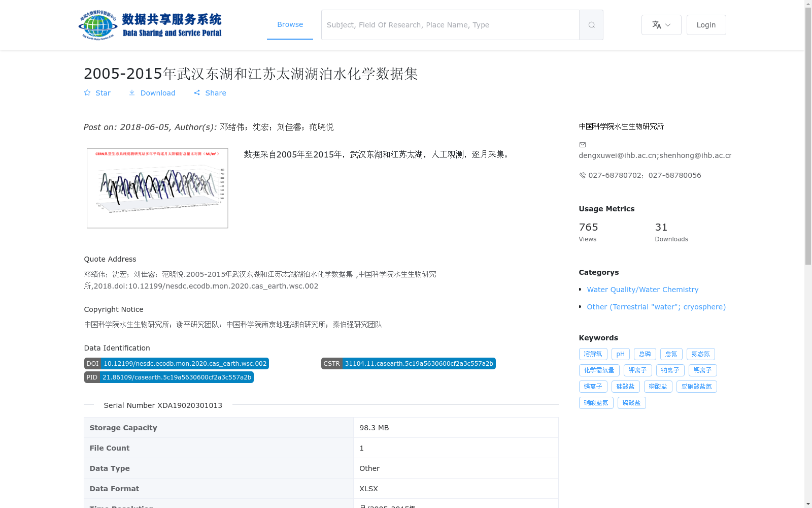812x508 pixels.
Task: Open the language selector dropdown
Action: point(661,25)
